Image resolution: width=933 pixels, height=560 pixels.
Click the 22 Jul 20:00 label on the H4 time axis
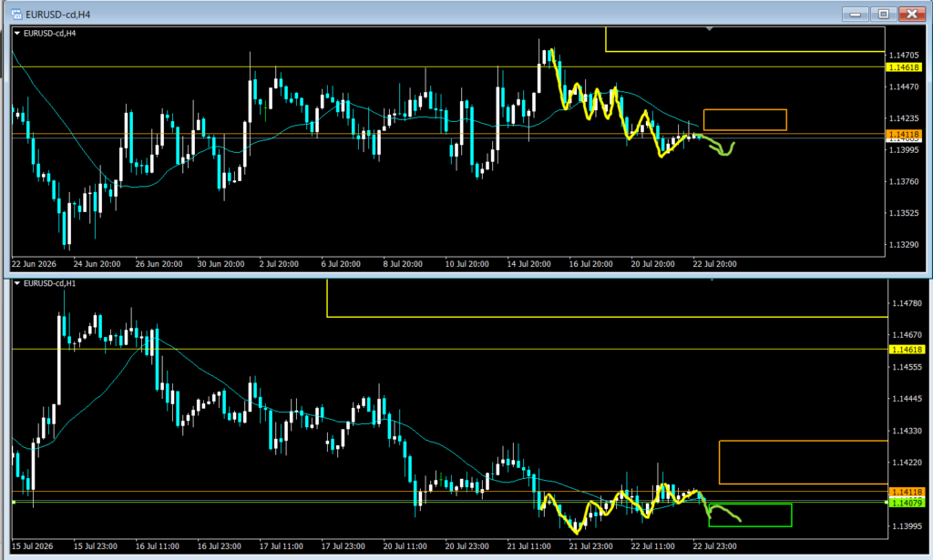(714, 264)
